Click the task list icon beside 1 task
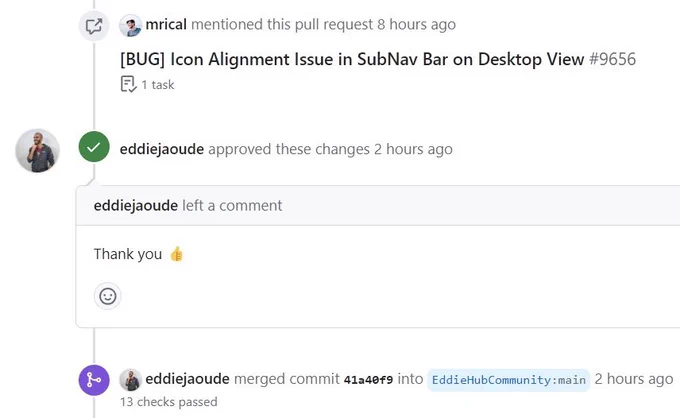 (128, 84)
